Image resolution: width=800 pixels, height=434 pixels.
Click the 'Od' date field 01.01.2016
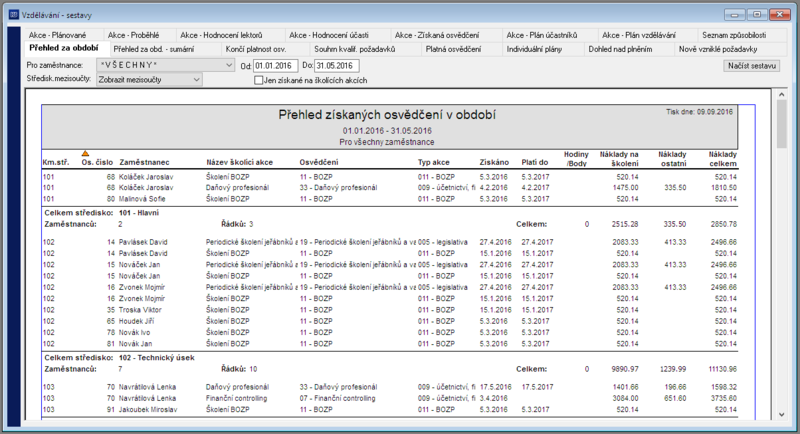(x=276, y=66)
